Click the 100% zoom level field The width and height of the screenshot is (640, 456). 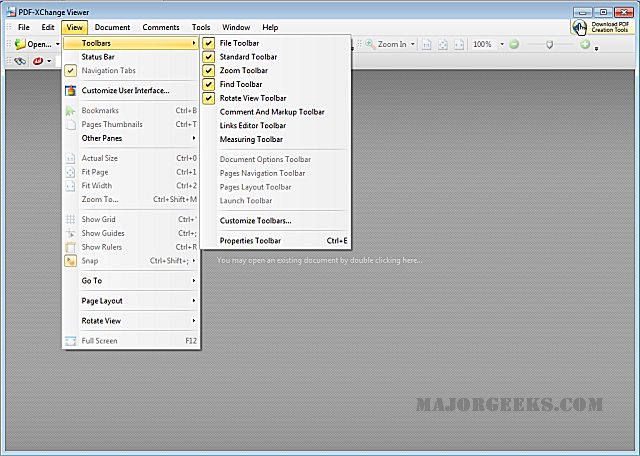484,44
